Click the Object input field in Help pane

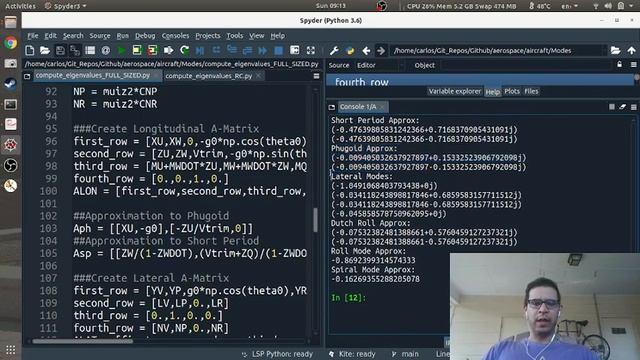point(527,65)
